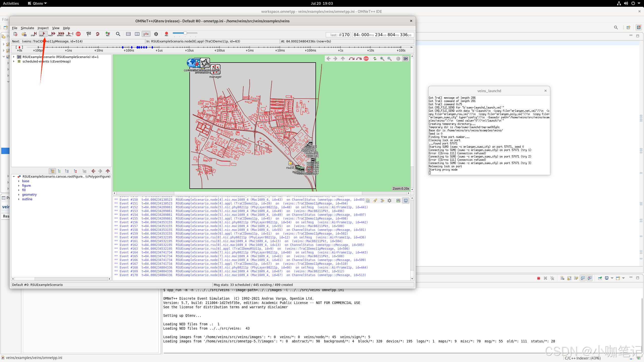Select grouped mode in object inspector toolbar
The height and width of the screenshot is (362, 644).
tap(52, 171)
